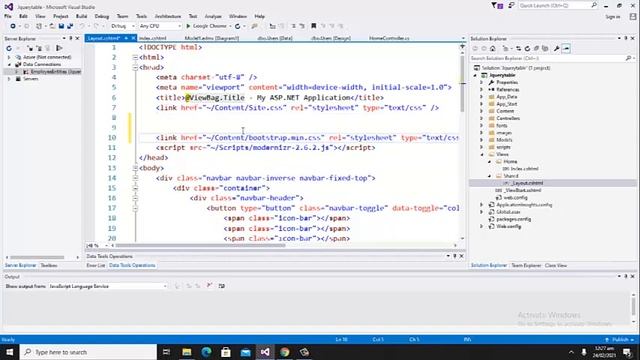The height and width of the screenshot is (360, 640).
Task: Toggle Preview Selected Items in Solution Explorer
Action: click(x=566, y=49)
